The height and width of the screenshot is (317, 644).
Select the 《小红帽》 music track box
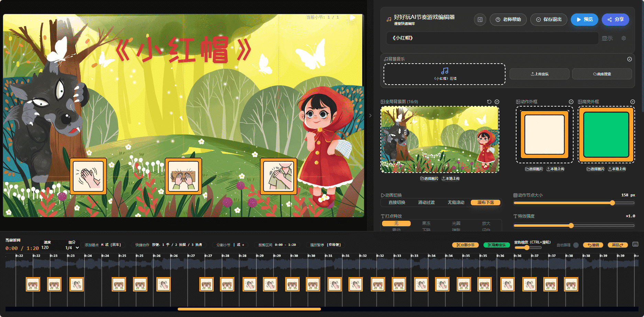point(444,74)
